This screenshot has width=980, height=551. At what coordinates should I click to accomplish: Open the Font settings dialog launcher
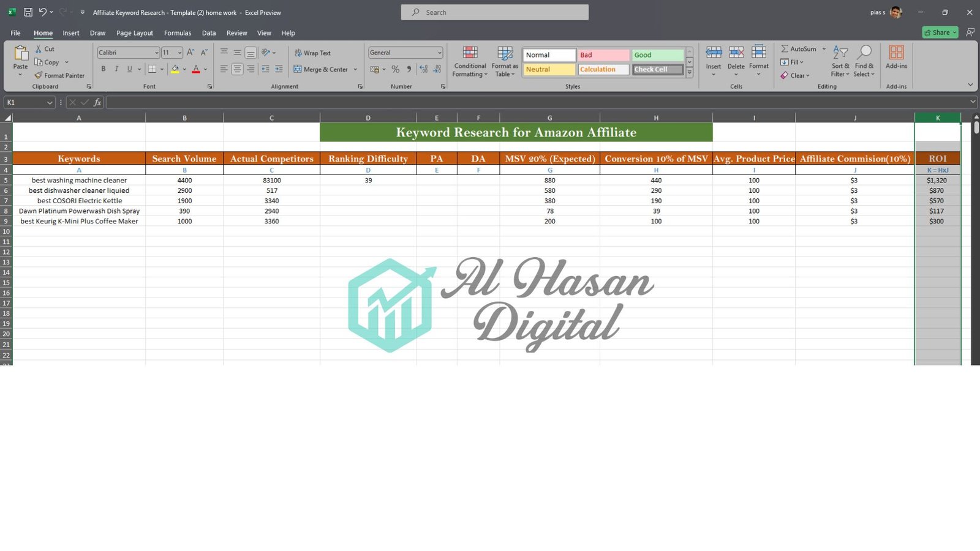coord(209,86)
